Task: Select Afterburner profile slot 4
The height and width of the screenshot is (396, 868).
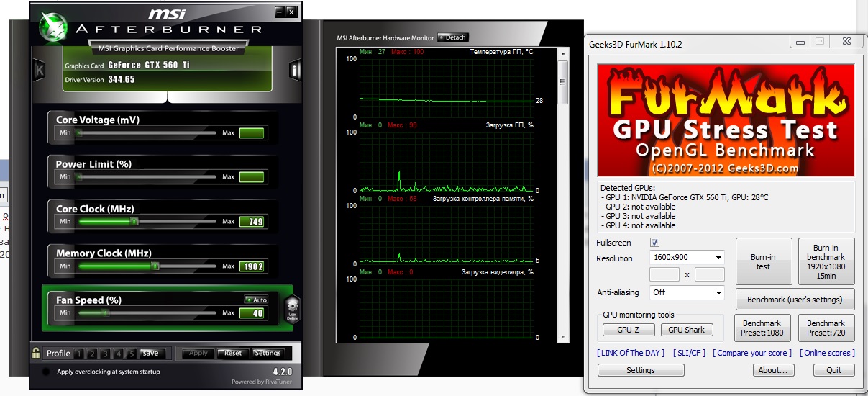Action: pos(118,354)
